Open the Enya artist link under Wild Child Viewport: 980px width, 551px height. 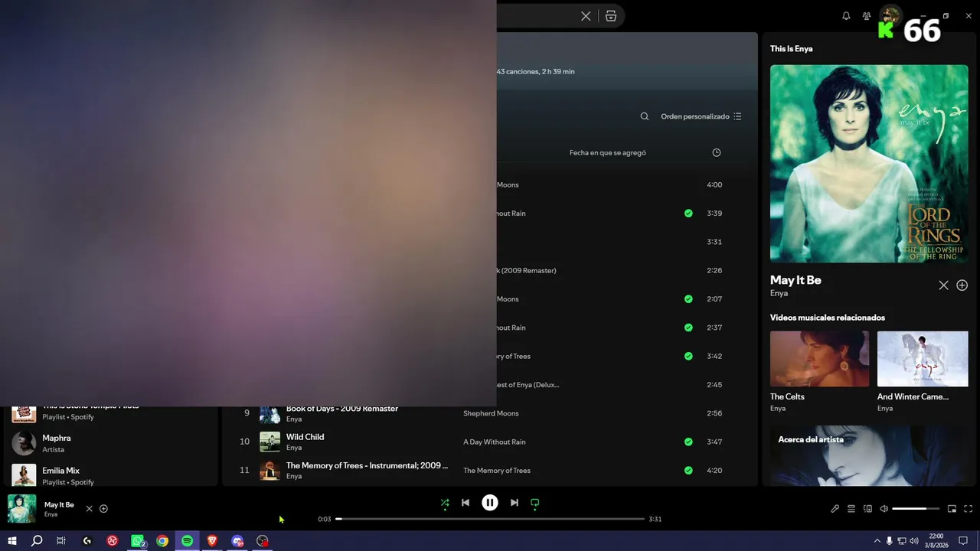point(294,448)
